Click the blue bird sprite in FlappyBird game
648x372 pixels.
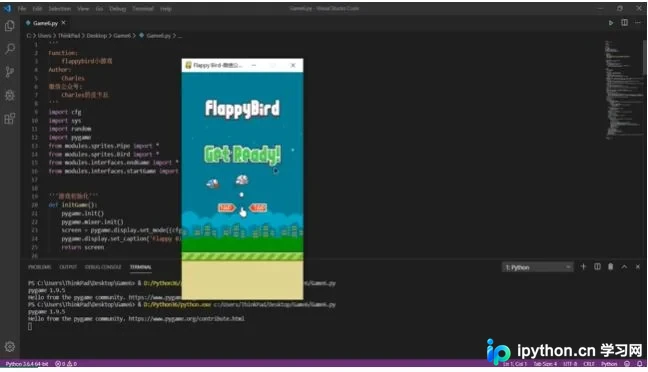(212, 183)
